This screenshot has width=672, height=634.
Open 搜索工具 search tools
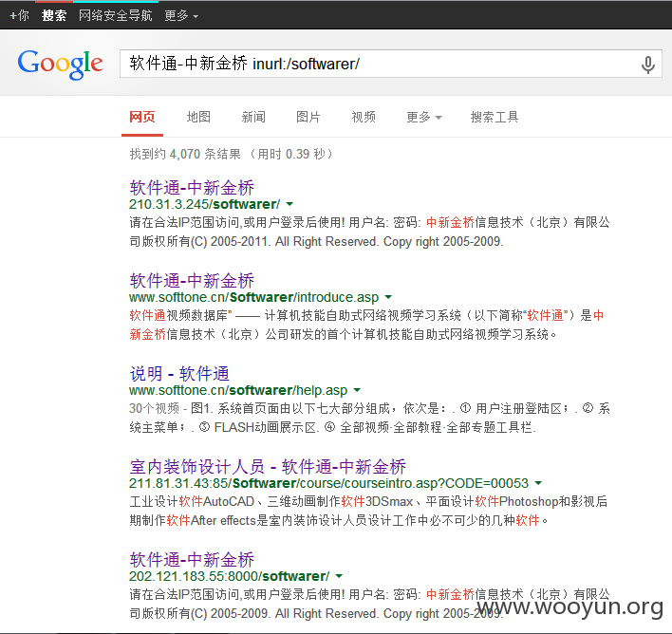coord(495,117)
